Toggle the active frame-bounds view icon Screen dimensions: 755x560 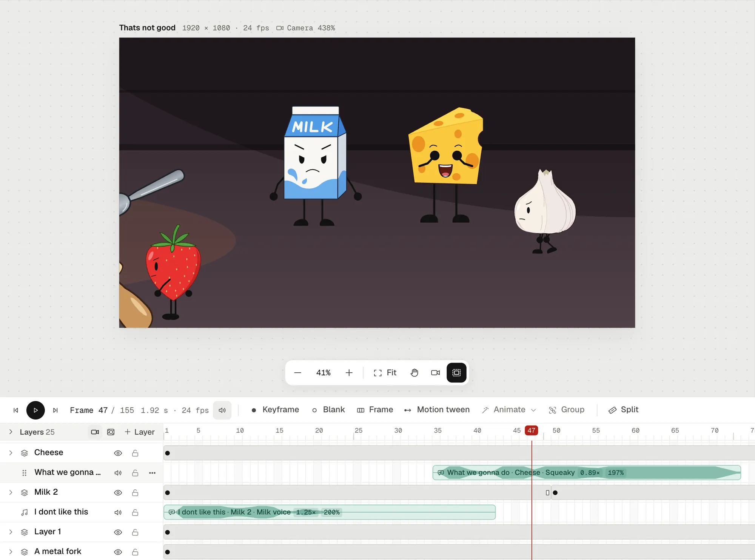(456, 373)
